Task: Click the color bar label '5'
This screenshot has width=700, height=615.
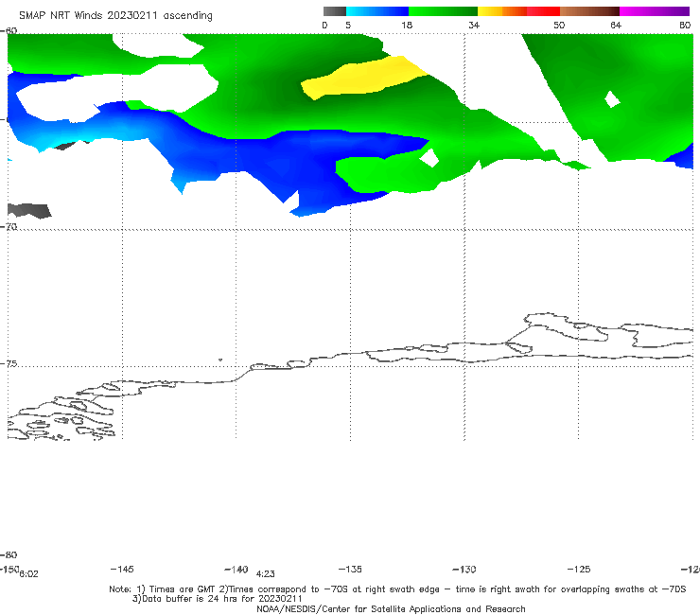Action: [x=348, y=25]
